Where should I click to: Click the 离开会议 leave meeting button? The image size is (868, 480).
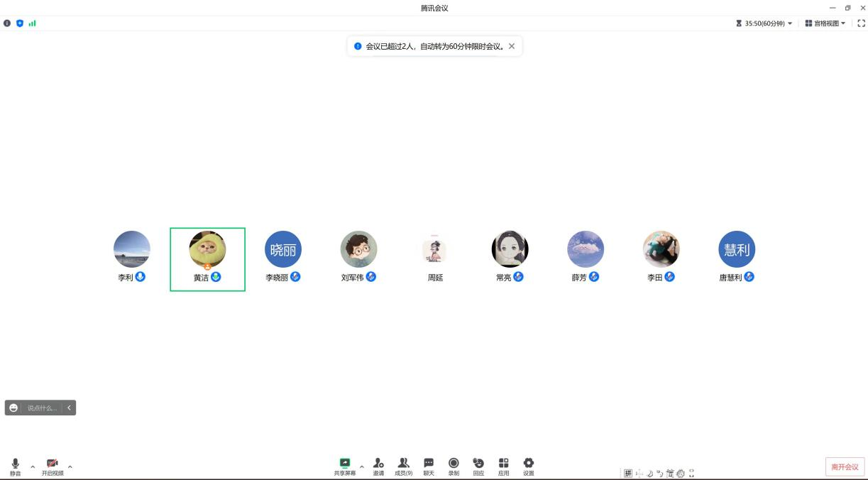pos(845,467)
